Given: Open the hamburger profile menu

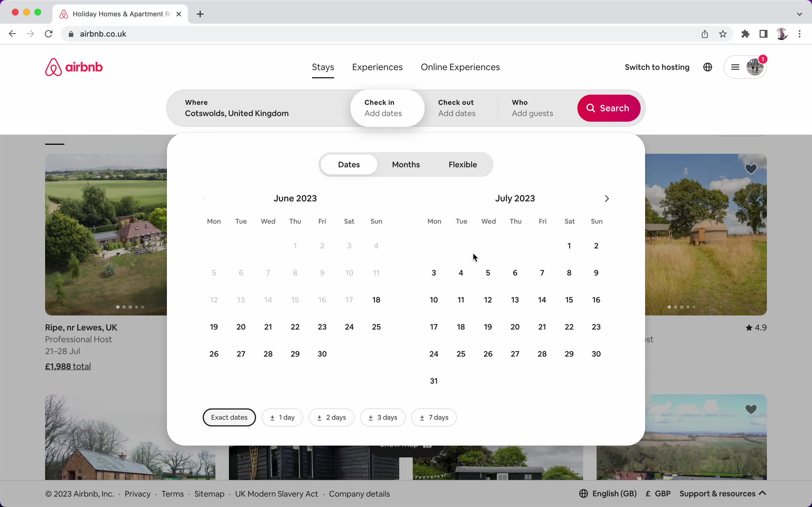Looking at the screenshot, I should [x=735, y=67].
